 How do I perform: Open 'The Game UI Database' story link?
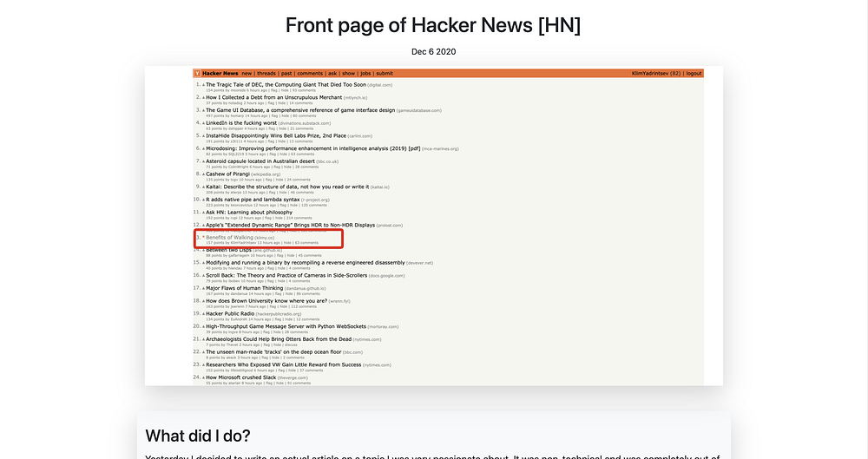coord(300,110)
